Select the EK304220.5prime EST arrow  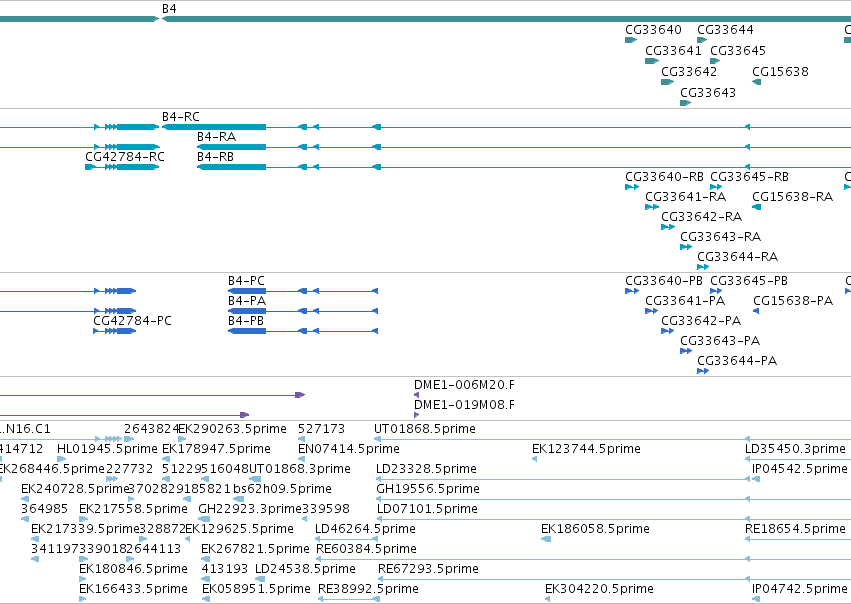[x=548, y=599]
